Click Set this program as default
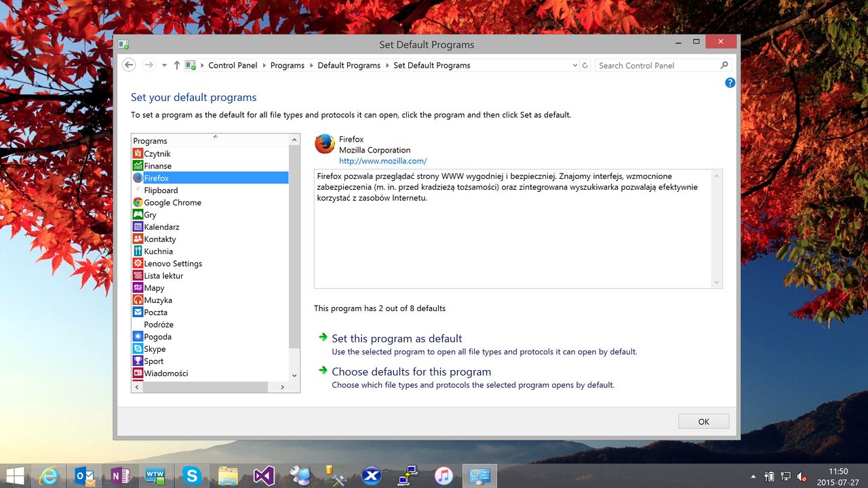868x488 pixels. (397, 338)
